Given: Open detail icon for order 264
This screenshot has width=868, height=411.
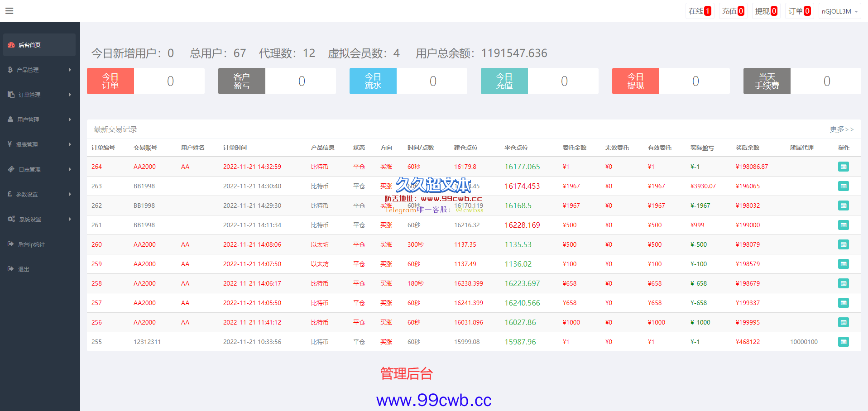Looking at the screenshot, I should click(843, 167).
